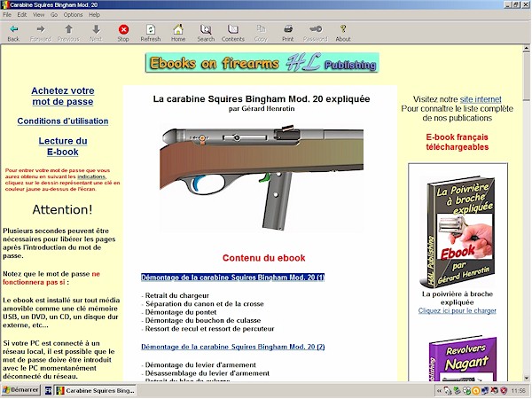The image size is (532, 399).
Task: Open the Help menu
Action: click(x=94, y=14)
